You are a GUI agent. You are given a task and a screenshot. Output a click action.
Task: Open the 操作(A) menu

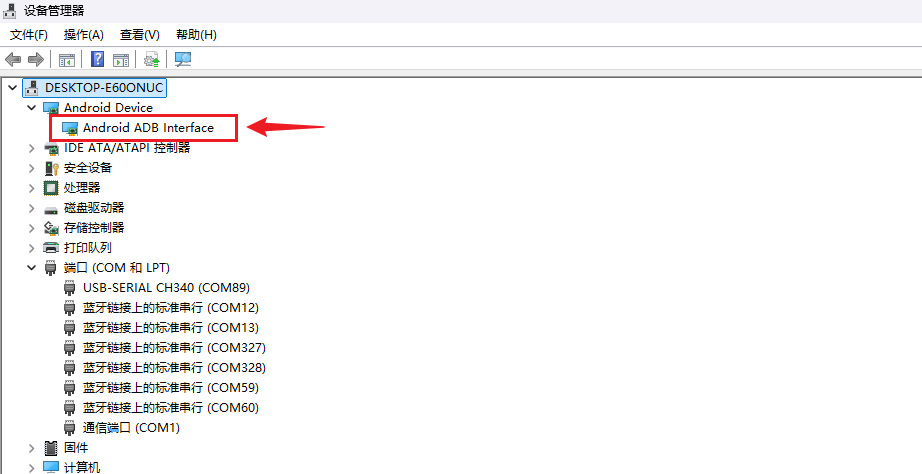pyautogui.click(x=83, y=35)
